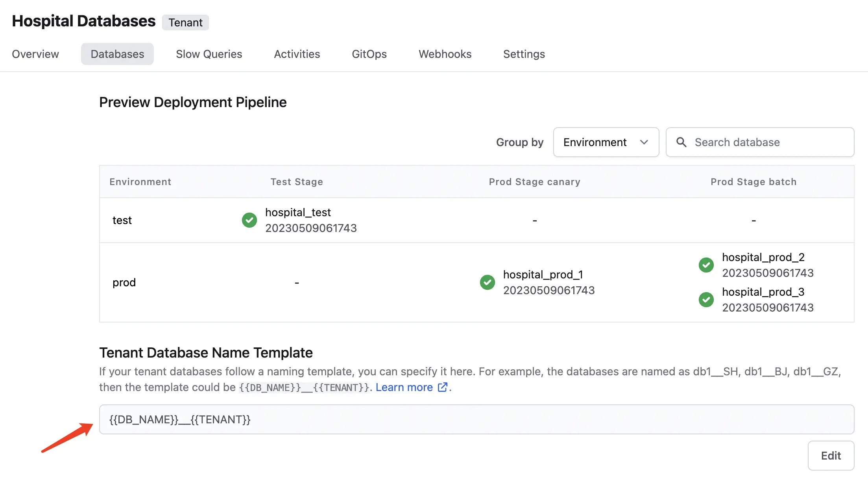Focus the Search database field

[x=760, y=142]
